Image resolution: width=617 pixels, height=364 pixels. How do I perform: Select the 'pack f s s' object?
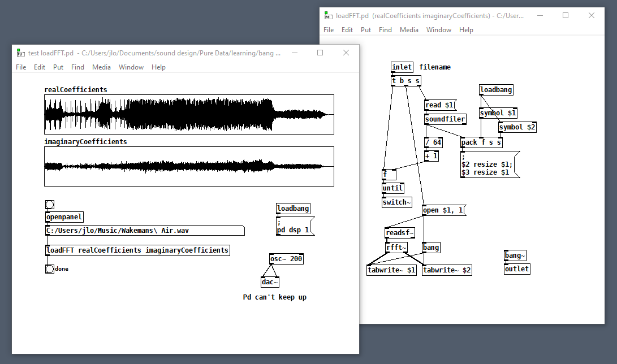point(482,142)
